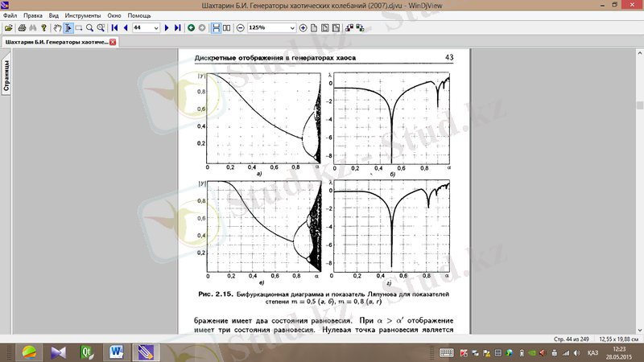Toggle continuous page layout mode
644x362 pixels.
pyautogui.click(x=216, y=28)
